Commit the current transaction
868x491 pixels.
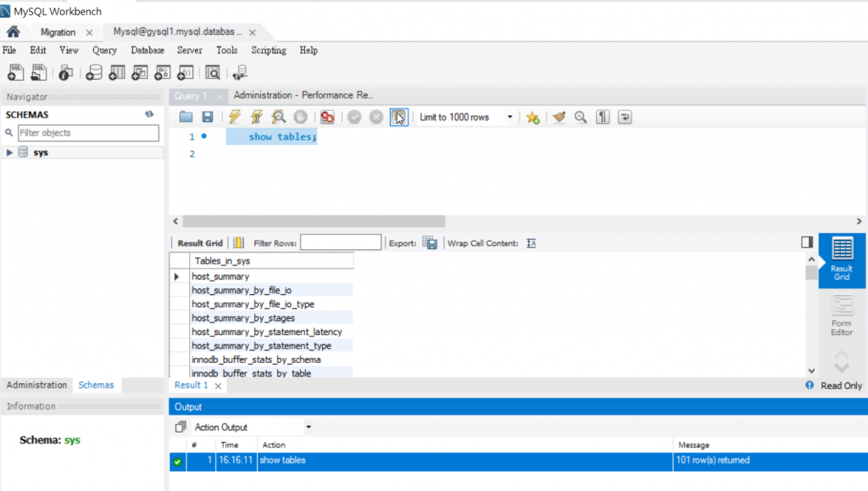pos(354,117)
